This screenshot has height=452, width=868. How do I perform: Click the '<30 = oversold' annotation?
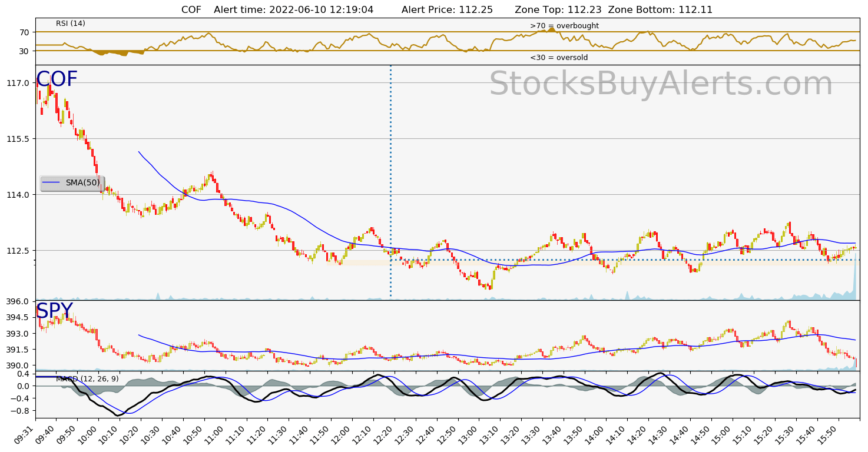tap(559, 58)
